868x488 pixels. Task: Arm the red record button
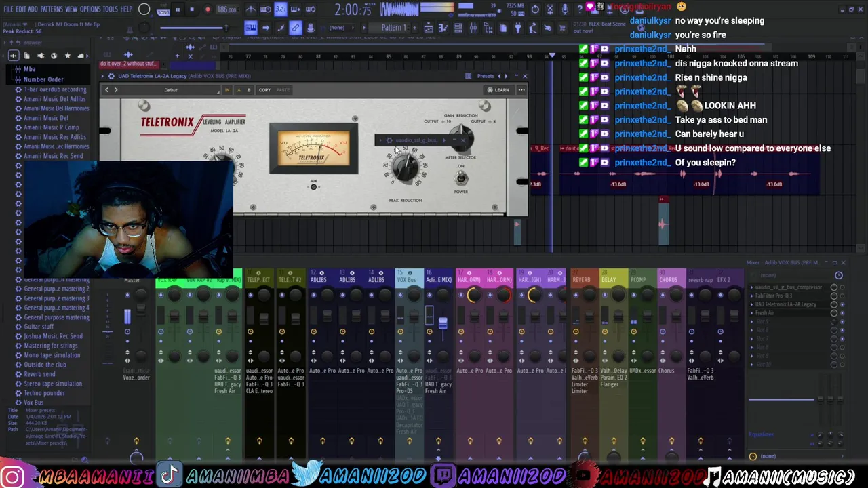[x=207, y=9]
